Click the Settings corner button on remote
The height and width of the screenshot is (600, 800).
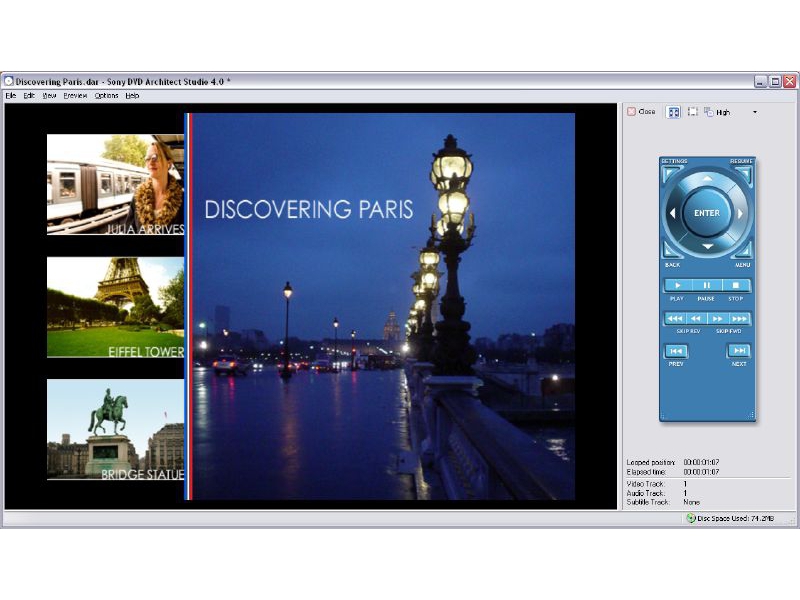click(671, 172)
